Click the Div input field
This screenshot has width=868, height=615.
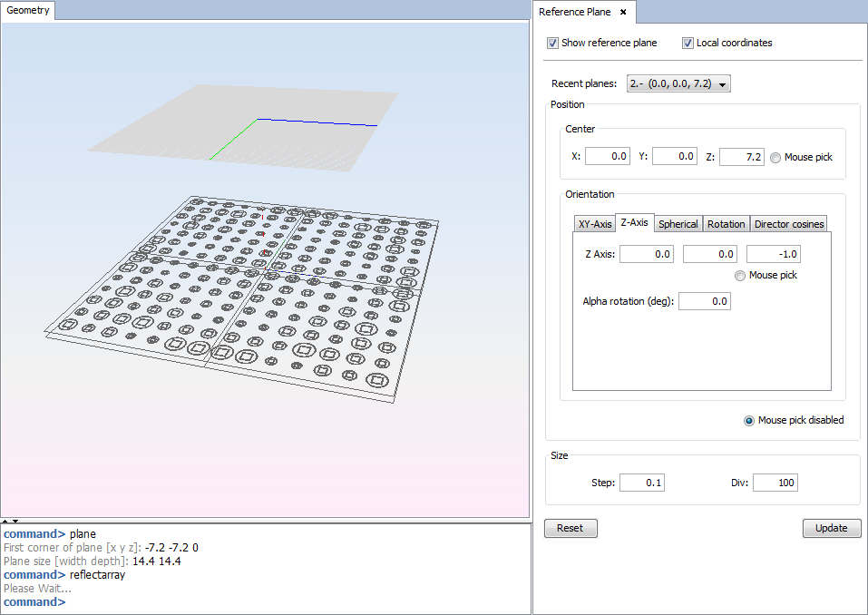click(x=775, y=483)
